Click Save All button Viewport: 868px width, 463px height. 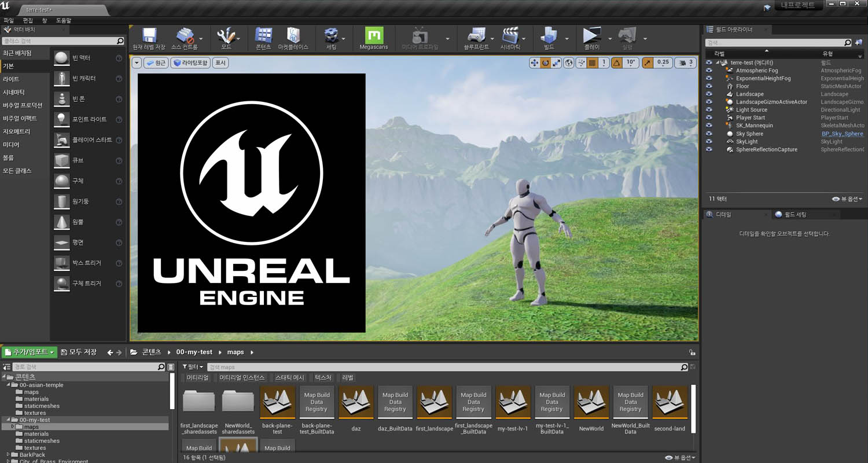(79, 352)
